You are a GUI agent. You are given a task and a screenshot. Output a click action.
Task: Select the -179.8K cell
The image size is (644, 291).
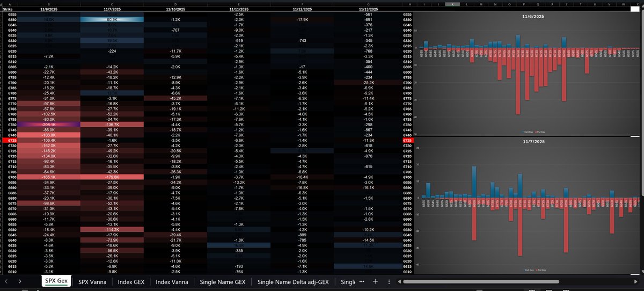(x=112, y=177)
